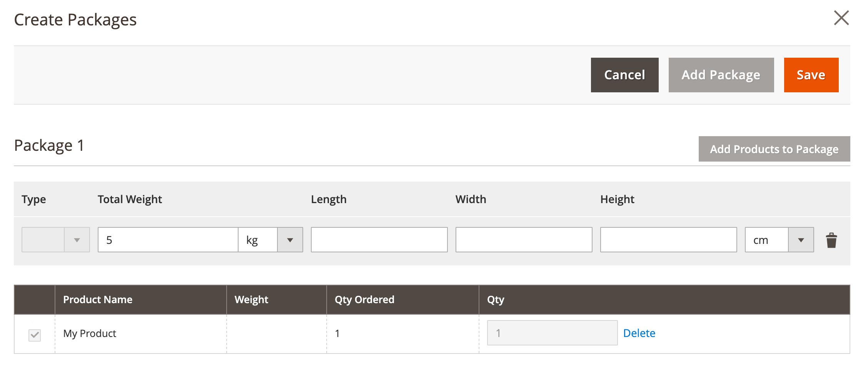The image size is (868, 377).
Task: Click the empty Height input field
Action: point(668,239)
